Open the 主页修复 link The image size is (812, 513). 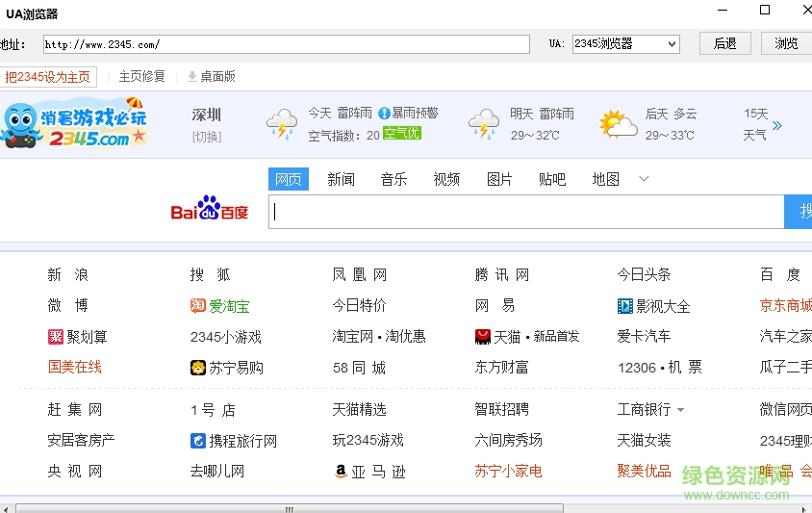coord(141,77)
